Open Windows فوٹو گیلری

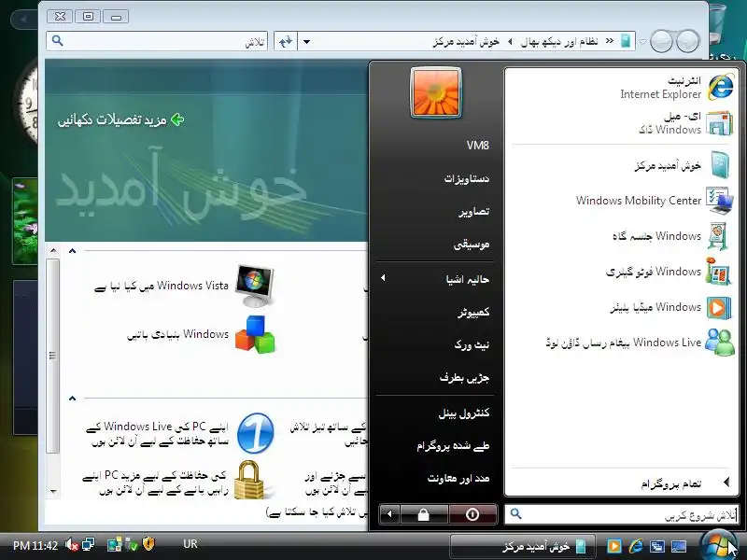[621, 272]
